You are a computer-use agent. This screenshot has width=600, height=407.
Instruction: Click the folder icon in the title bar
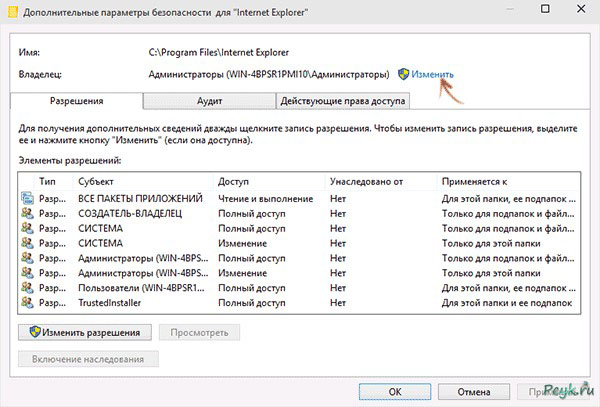click(13, 12)
